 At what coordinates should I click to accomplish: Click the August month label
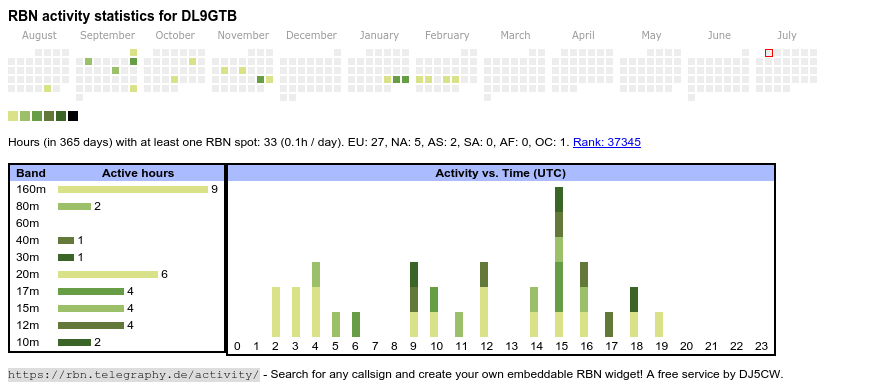pos(39,35)
